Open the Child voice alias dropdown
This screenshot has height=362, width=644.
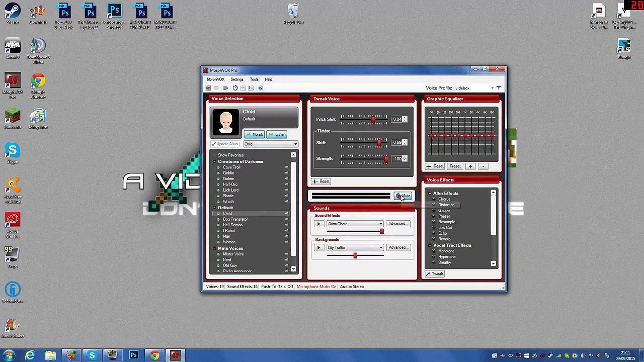pos(271,144)
